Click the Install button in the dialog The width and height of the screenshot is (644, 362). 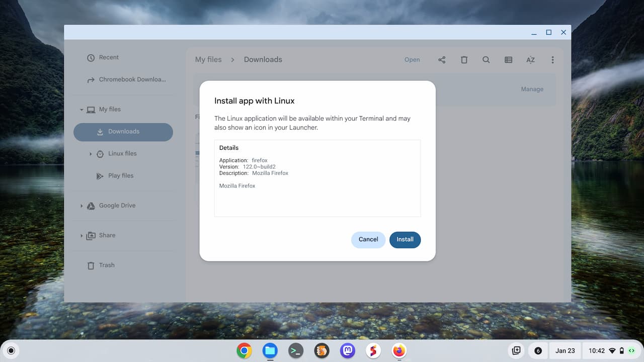tap(405, 239)
